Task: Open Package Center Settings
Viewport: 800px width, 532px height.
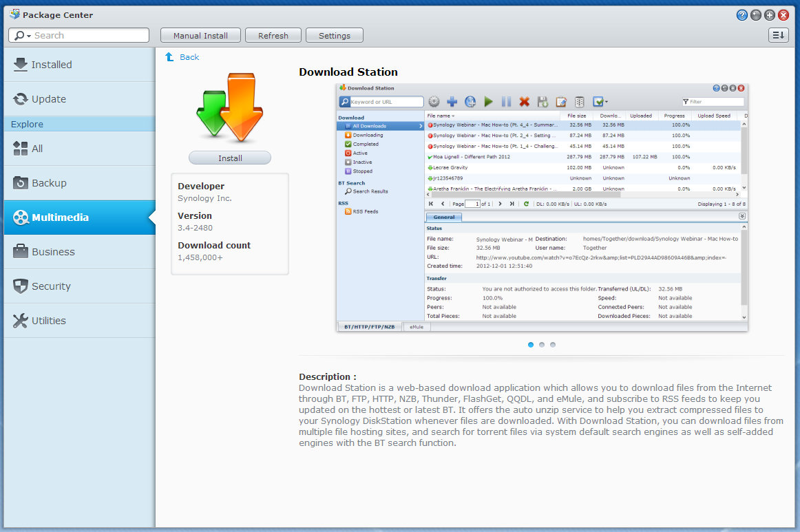Action: pos(334,35)
